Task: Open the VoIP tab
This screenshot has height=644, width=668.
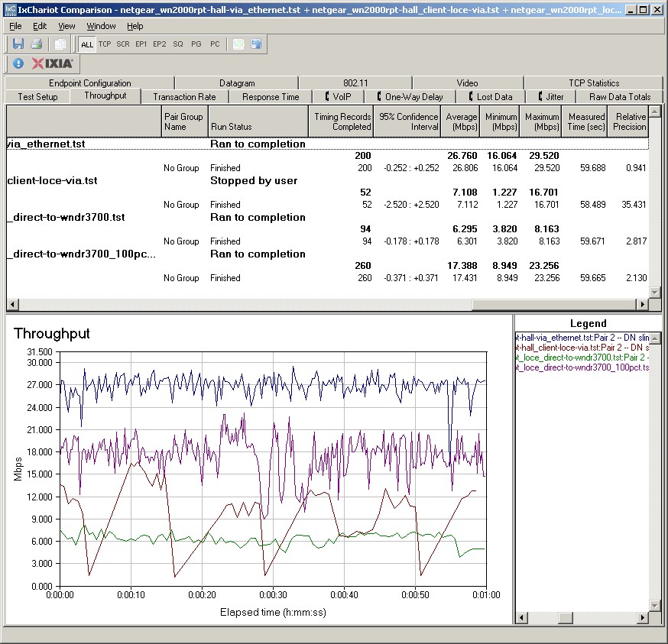Action: [339, 97]
